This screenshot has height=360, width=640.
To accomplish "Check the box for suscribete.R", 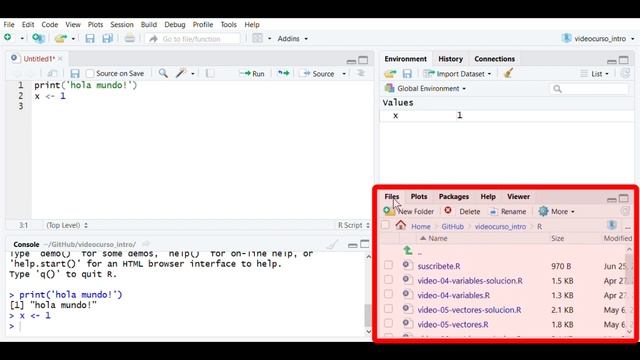I will [388, 265].
